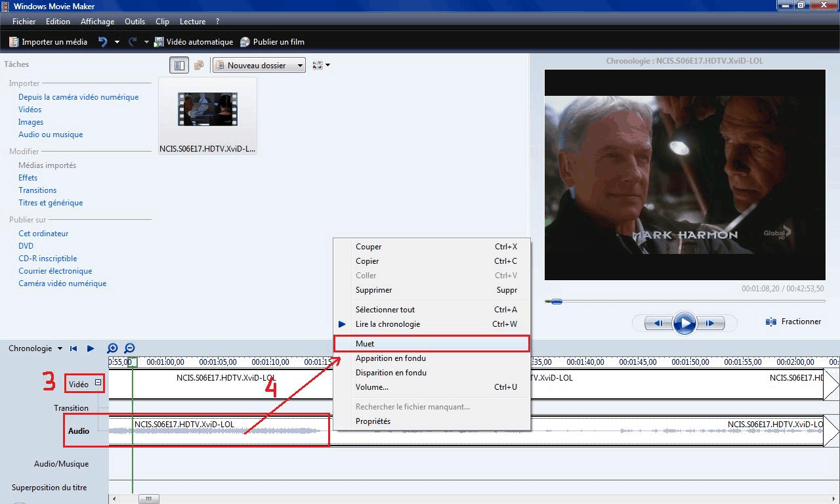Publish to Caméra vidéo numérique

click(62, 283)
